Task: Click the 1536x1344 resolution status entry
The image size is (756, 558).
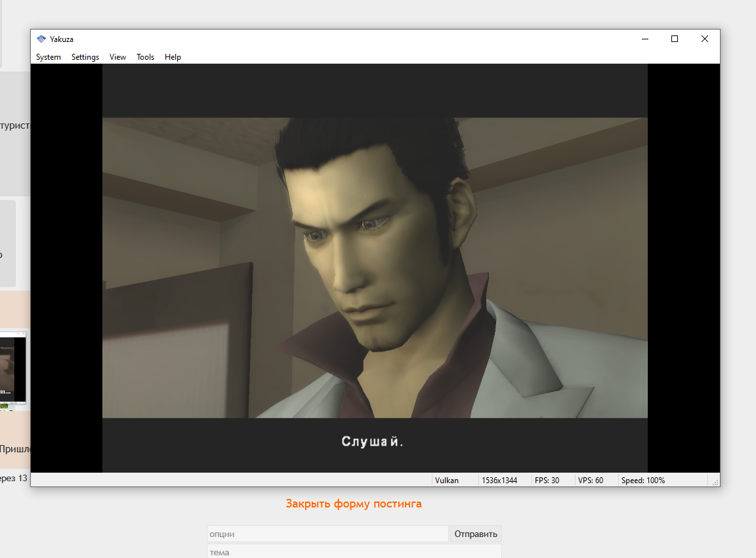Action: pyautogui.click(x=499, y=481)
